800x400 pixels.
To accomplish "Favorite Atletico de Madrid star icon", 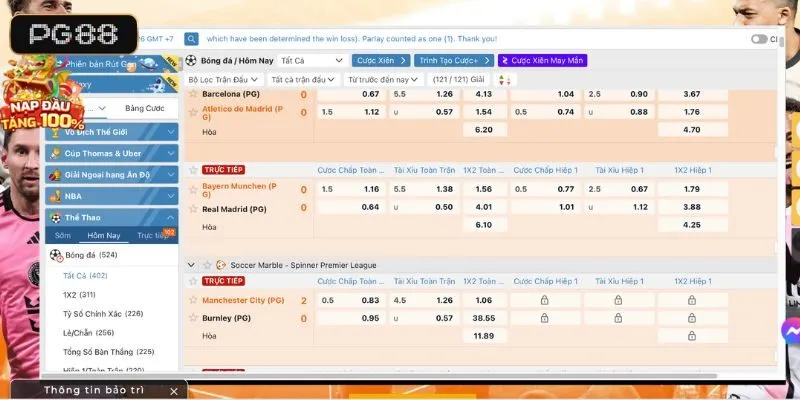I will pos(193,112).
